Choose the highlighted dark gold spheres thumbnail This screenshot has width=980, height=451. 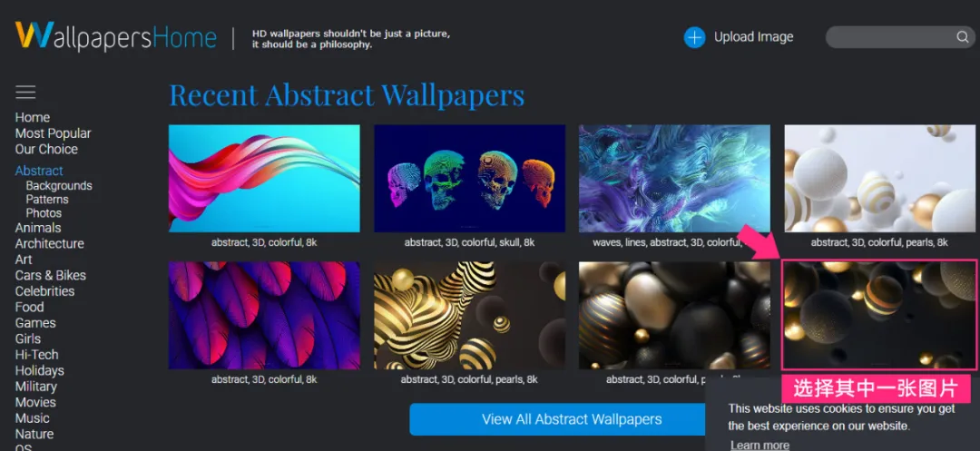tap(879, 315)
